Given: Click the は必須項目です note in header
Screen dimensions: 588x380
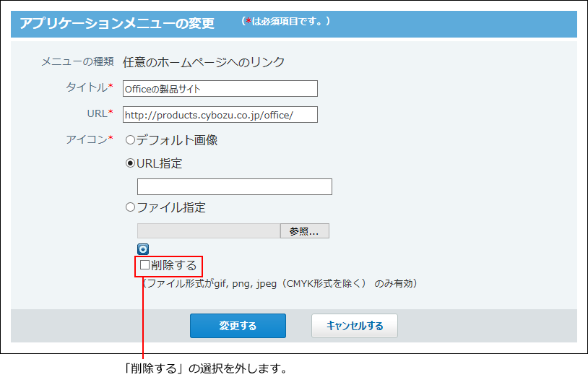Looking at the screenshot, I should point(285,21).
